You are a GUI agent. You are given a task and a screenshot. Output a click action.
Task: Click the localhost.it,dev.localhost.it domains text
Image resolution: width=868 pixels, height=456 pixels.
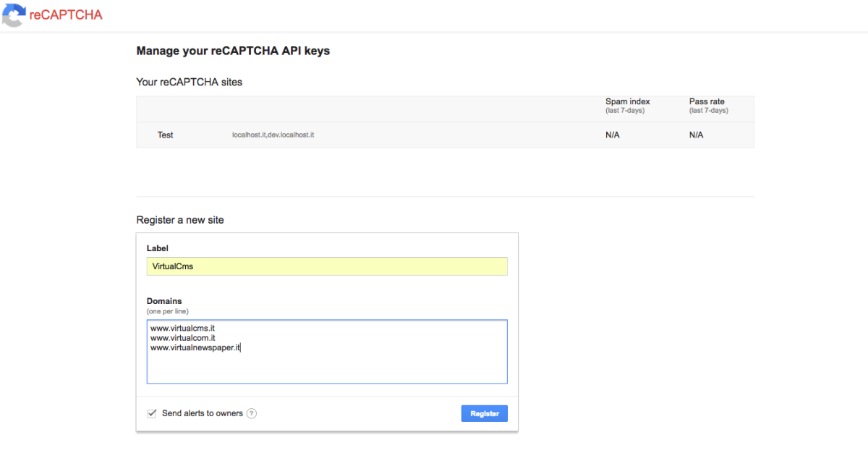(x=273, y=135)
